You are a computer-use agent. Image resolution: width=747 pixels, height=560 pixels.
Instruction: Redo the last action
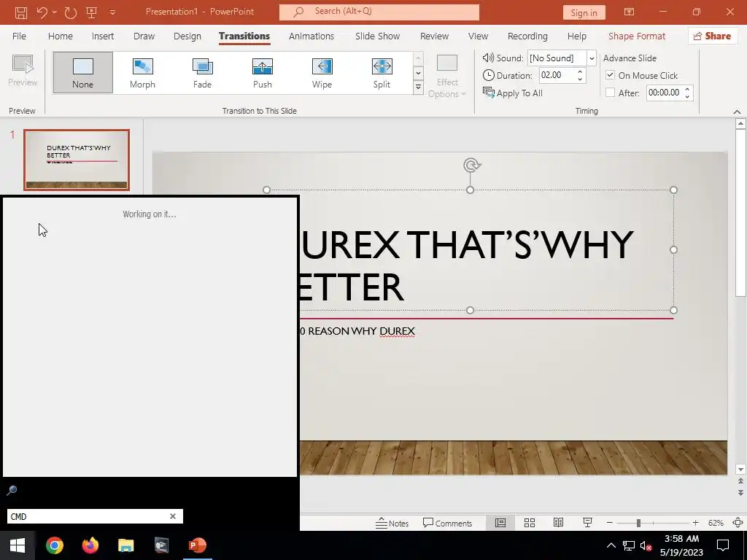point(71,12)
